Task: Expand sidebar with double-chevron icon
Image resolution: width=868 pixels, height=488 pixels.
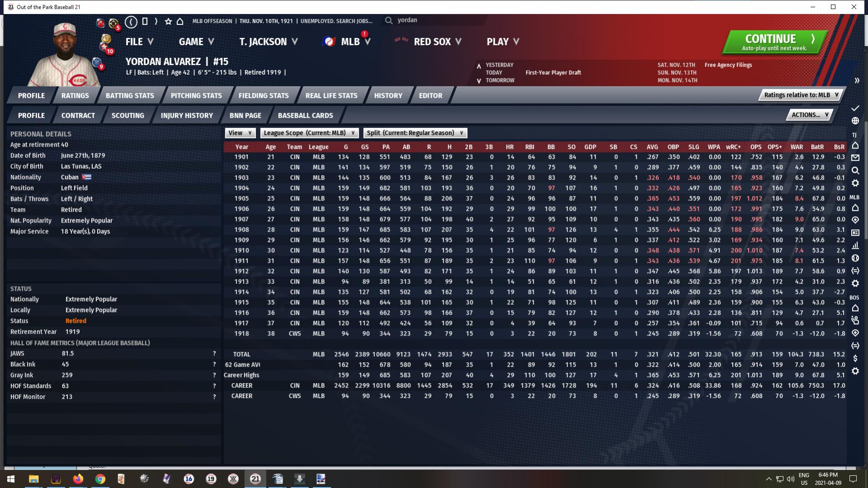Action: pos(856,81)
